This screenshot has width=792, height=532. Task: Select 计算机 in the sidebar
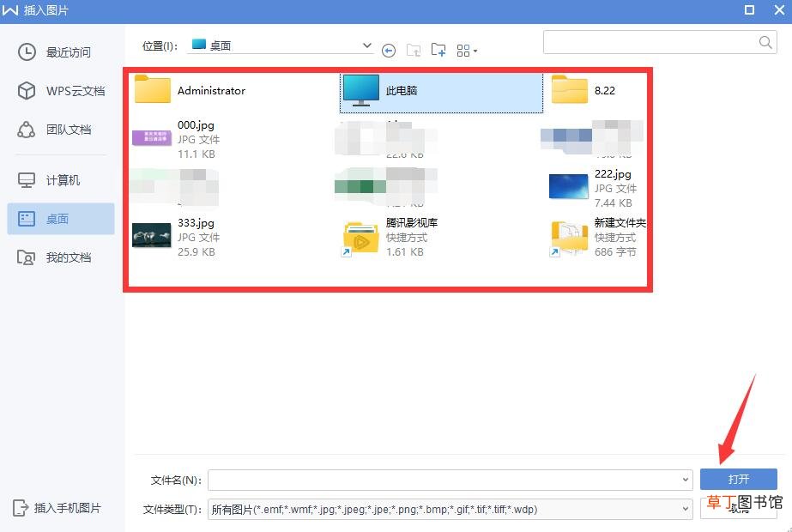49,180
